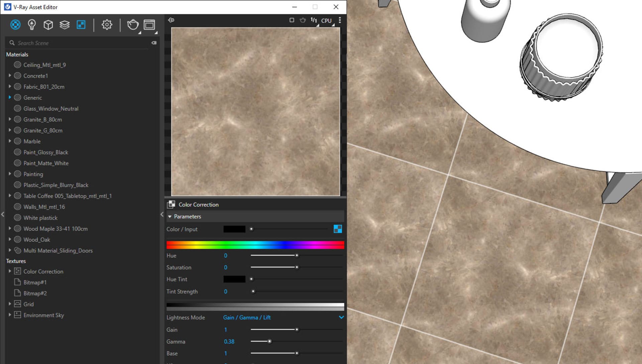This screenshot has height=364, width=642.
Task: Click the blue color input swatch
Action: click(338, 229)
